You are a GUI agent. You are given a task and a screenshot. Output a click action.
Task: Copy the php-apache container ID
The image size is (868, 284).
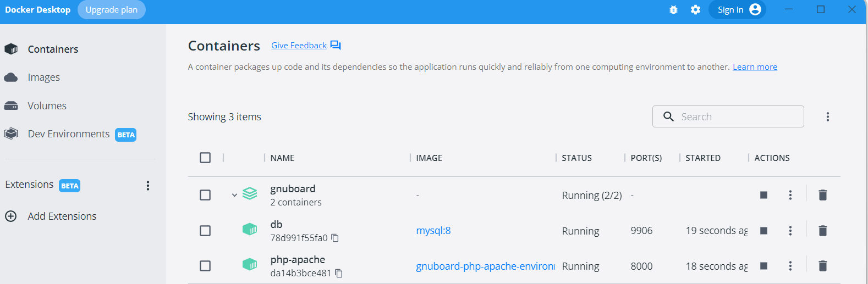click(x=339, y=273)
